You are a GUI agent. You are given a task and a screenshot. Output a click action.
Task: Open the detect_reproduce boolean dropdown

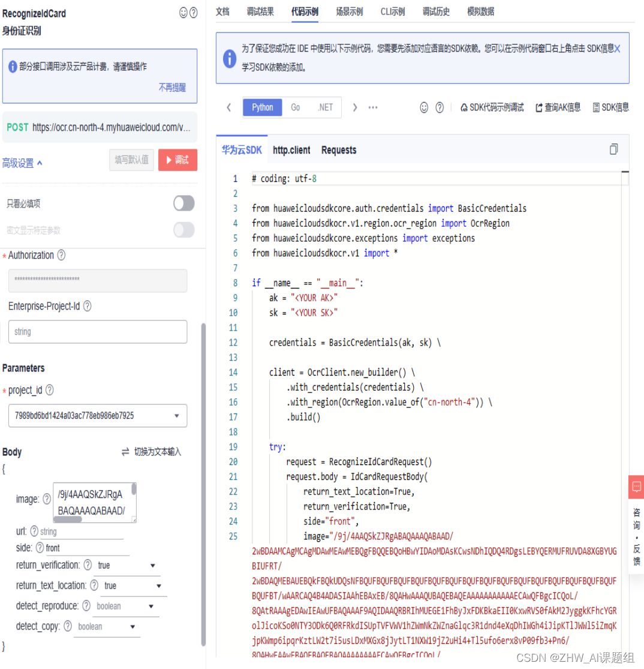(x=125, y=606)
